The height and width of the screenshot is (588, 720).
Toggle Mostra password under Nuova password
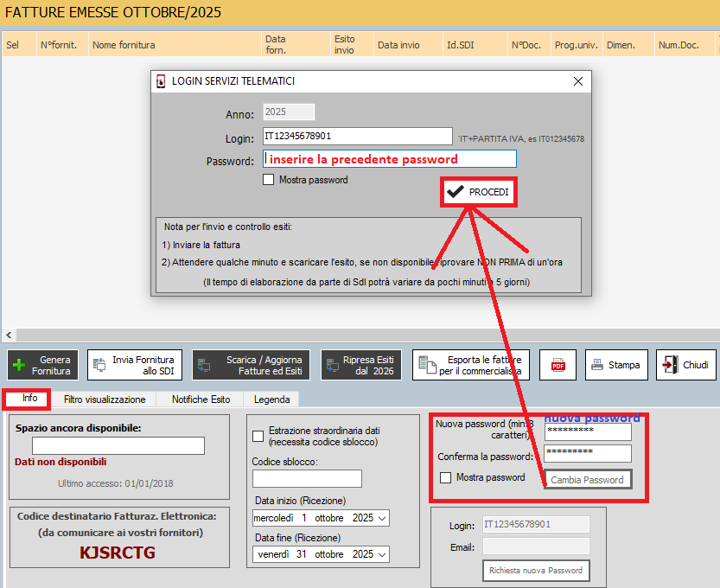[446, 477]
